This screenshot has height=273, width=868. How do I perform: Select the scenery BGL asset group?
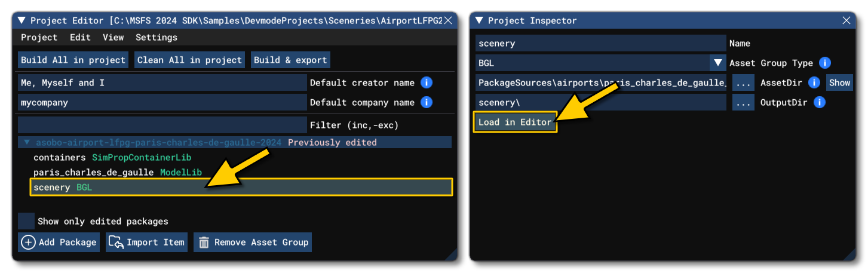(x=241, y=188)
